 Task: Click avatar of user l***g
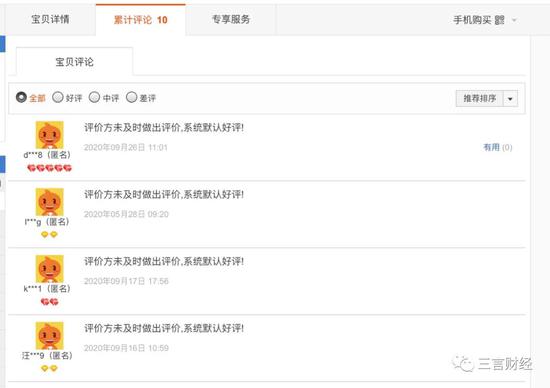pos(49,202)
